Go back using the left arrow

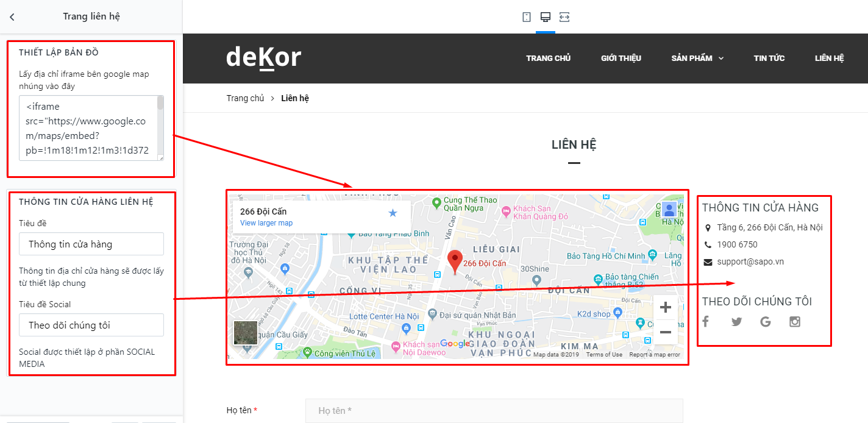[x=12, y=17]
